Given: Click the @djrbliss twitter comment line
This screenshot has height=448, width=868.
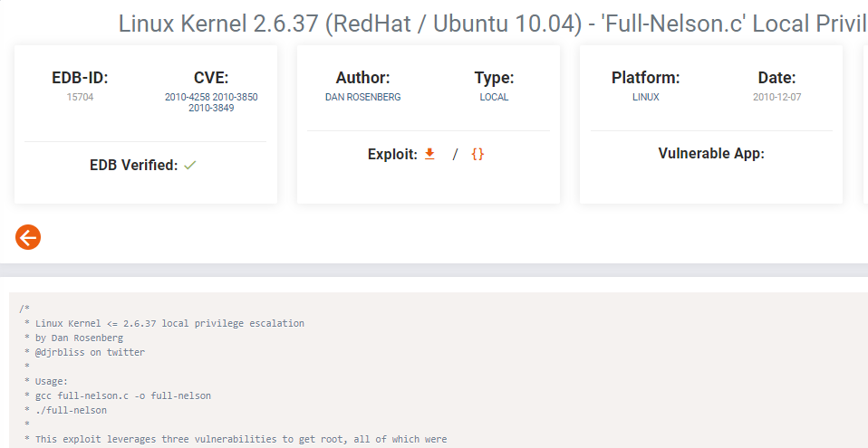Looking at the screenshot, I should (x=90, y=352).
